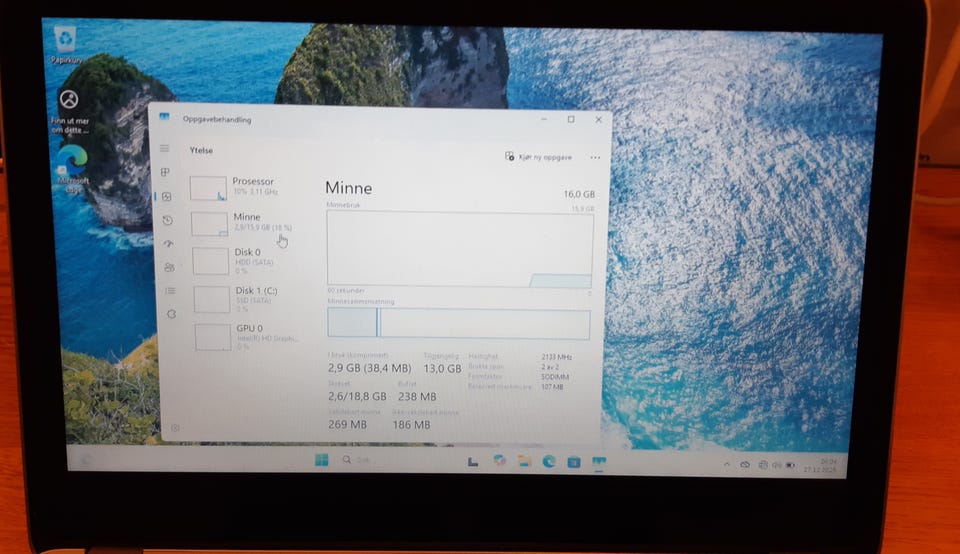This screenshot has height=554, width=960.
Task: Click the Minnebruk memory usage graph
Action: tap(460, 249)
